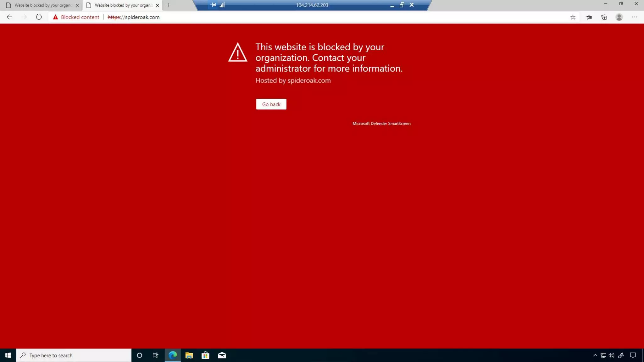Pin the remote desktop connection bar

pyautogui.click(x=213, y=5)
